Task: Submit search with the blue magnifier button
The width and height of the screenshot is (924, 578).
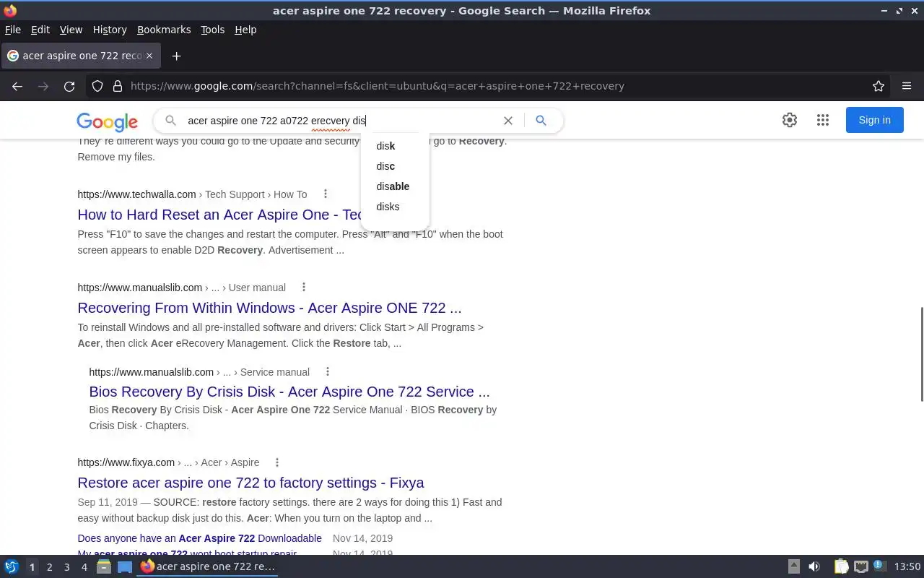Action: 541,121
